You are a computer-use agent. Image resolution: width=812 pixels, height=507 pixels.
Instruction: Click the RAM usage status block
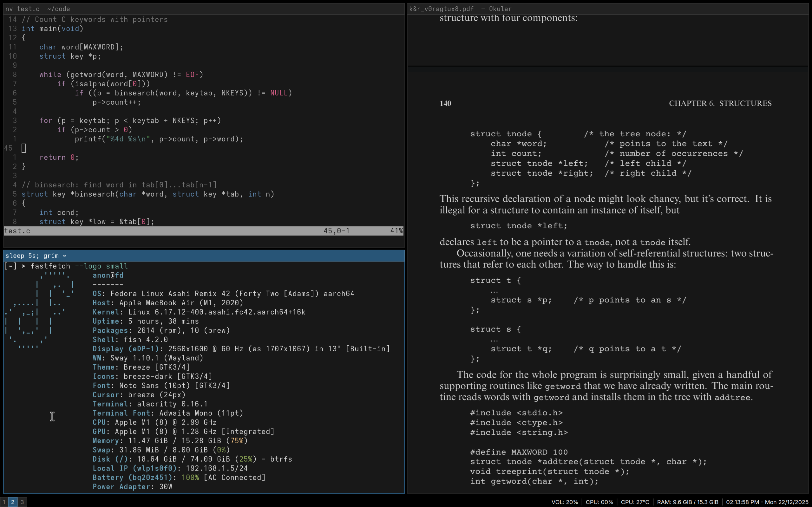click(x=687, y=502)
